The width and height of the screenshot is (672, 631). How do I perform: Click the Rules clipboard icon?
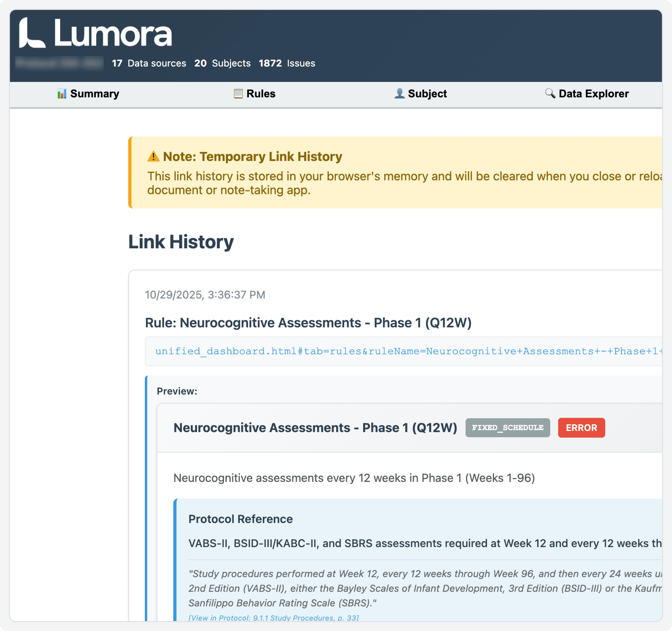tap(238, 94)
